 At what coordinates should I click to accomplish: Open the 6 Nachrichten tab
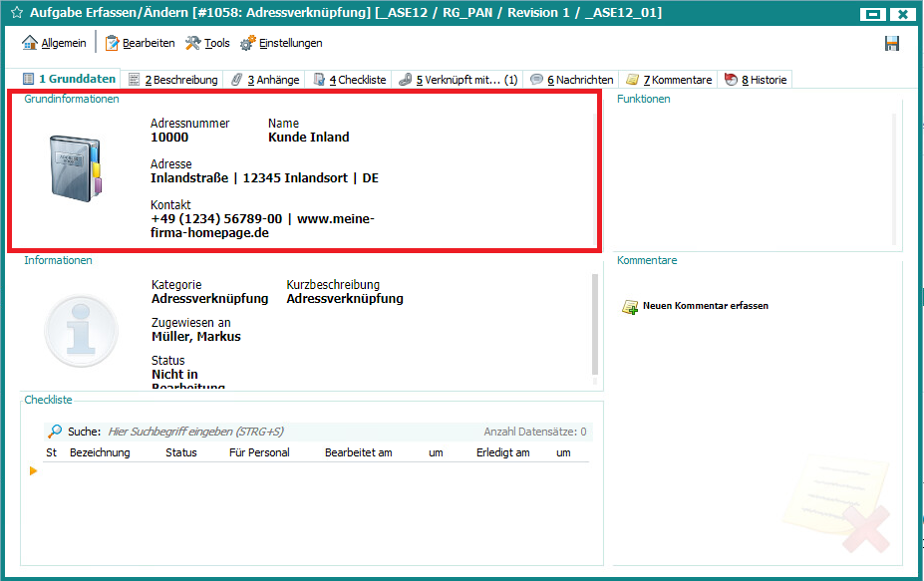tap(572, 80)
